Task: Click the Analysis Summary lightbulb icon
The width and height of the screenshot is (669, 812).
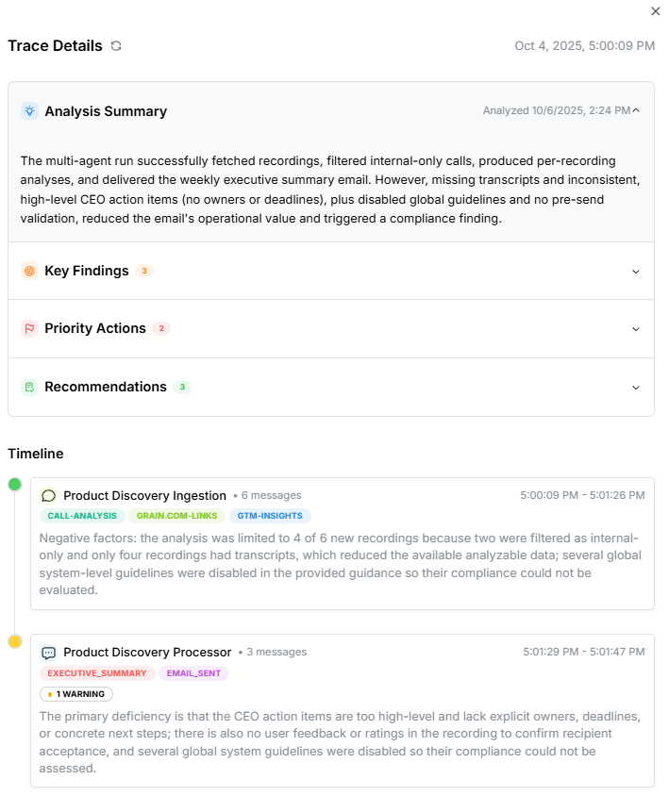Action: click(x=29, y=111)
